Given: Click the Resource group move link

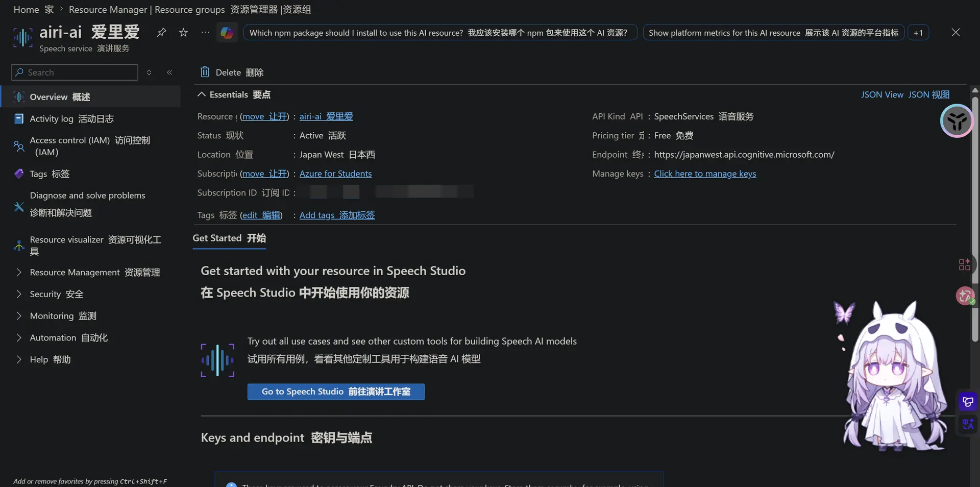Looking at the screenshot, I should pos(264,116).
